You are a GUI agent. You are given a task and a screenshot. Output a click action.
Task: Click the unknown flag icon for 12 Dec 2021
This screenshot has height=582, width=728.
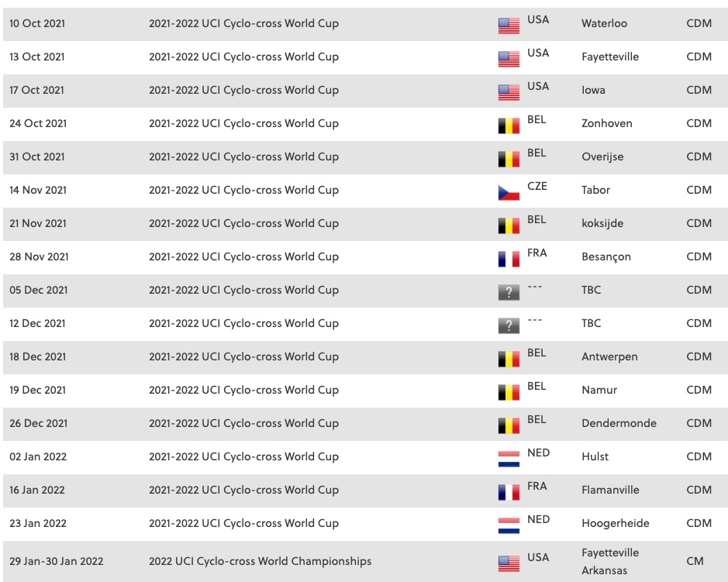(x=509, y=325)
